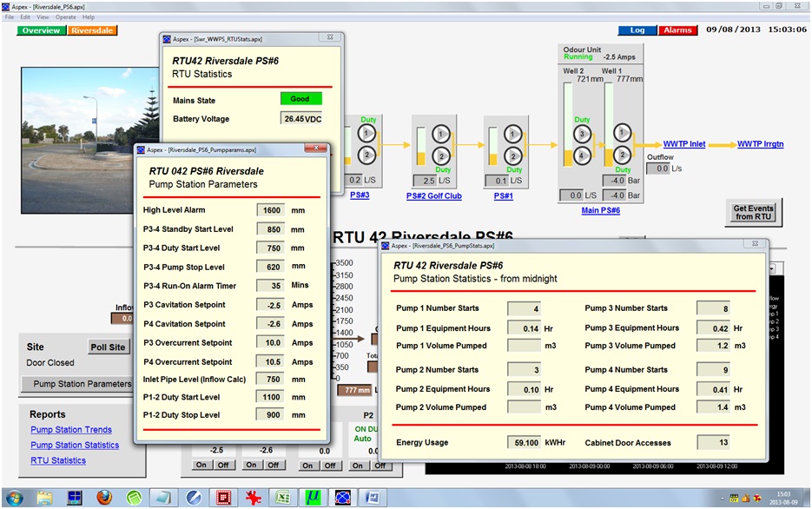This screenshot has height=509, width=812.
Task: Open Excel from the taskbar
Action: click(283, 498)
